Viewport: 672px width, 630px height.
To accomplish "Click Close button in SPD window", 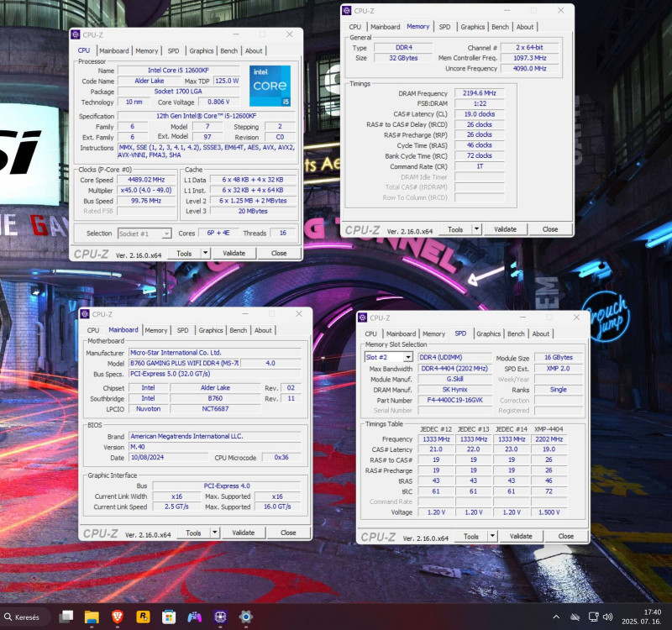I will click(565, 536).
